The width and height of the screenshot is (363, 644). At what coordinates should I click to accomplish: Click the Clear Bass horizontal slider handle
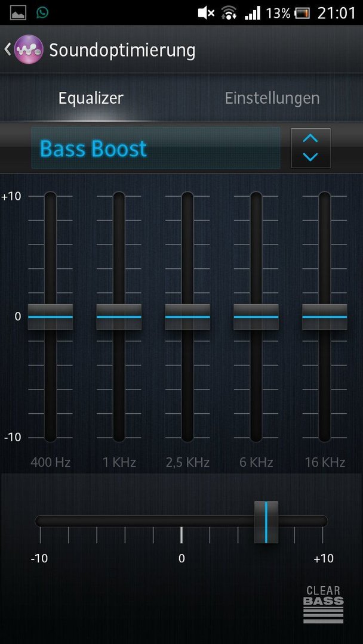266,522
